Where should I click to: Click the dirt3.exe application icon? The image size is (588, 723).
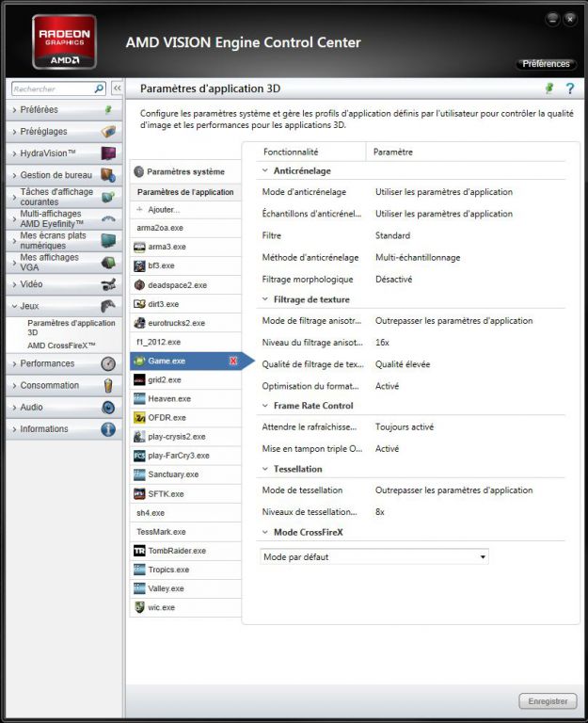coord(139,304)
